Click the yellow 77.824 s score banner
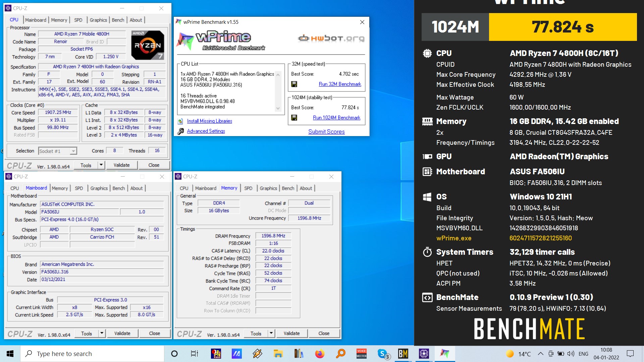The width and height of the screenshot is (644, 362). coord(562,27)
